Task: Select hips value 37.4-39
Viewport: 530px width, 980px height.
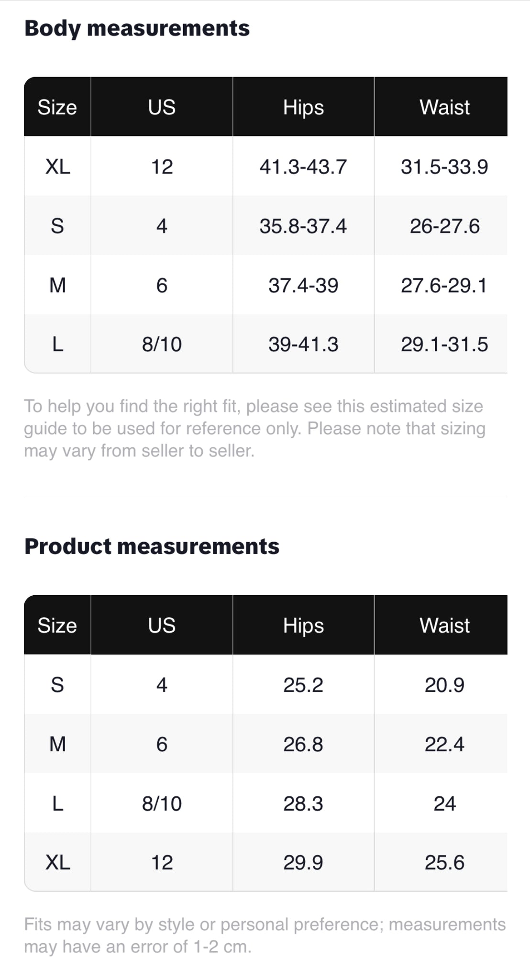Action: click(303, 285)
